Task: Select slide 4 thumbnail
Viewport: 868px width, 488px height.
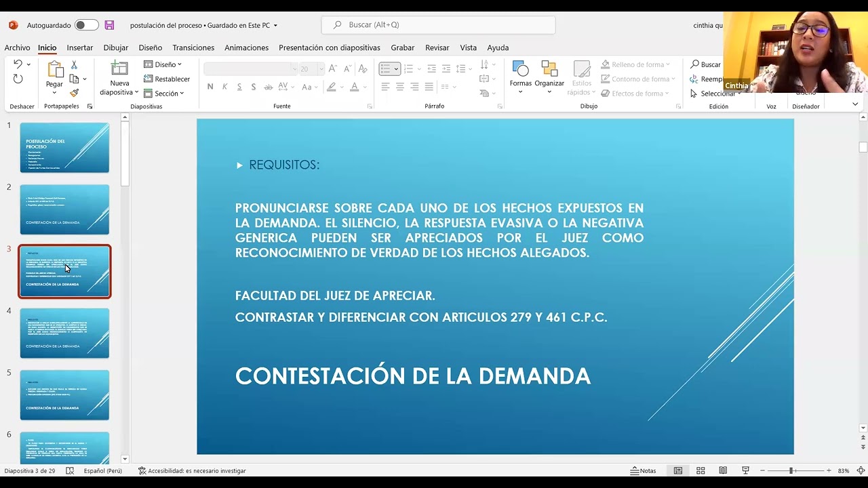Action: [x=64, y=333]
